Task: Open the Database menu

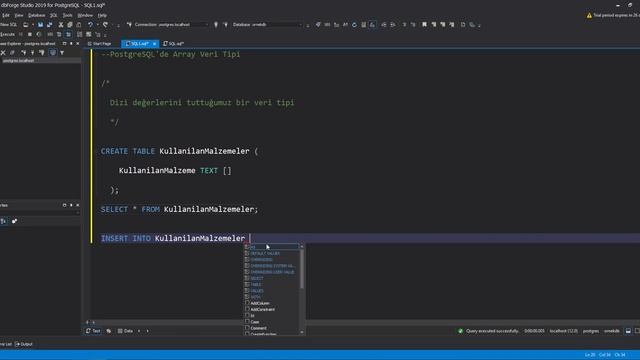Action: coord(36,15)
